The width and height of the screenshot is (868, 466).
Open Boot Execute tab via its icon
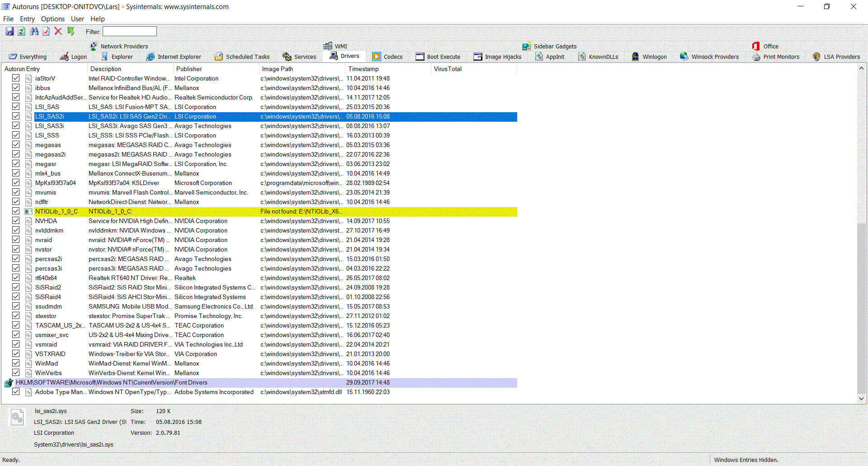tap(420, 57)
